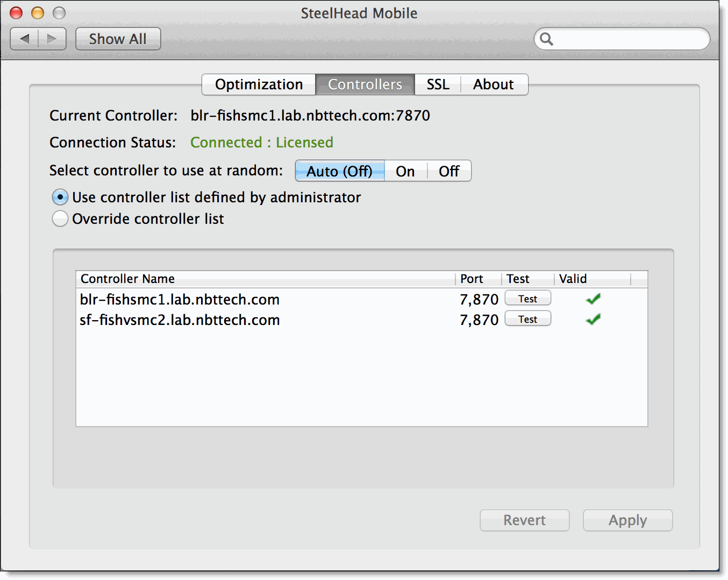Test the blr-fishsmc1.lab.nbttech.com controller

pyautogui.click(x=527, y=298)
